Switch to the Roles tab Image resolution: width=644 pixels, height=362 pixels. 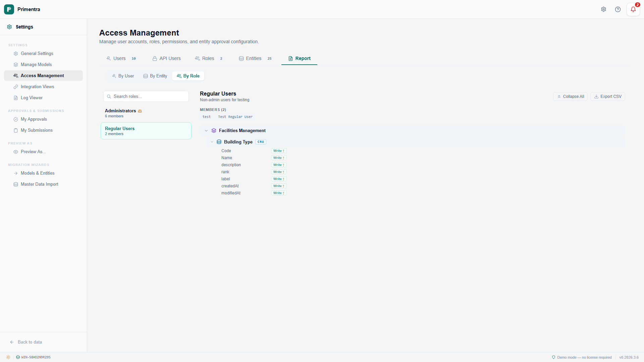tap(208, 59)
